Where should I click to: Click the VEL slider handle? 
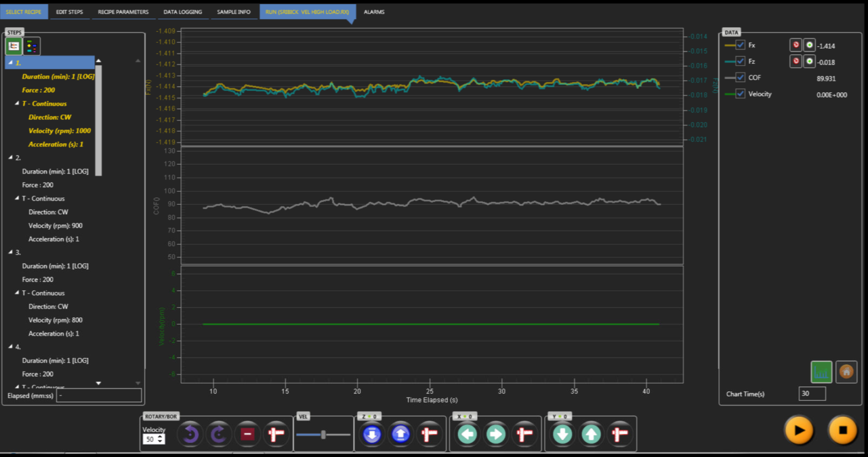(323, 434)
